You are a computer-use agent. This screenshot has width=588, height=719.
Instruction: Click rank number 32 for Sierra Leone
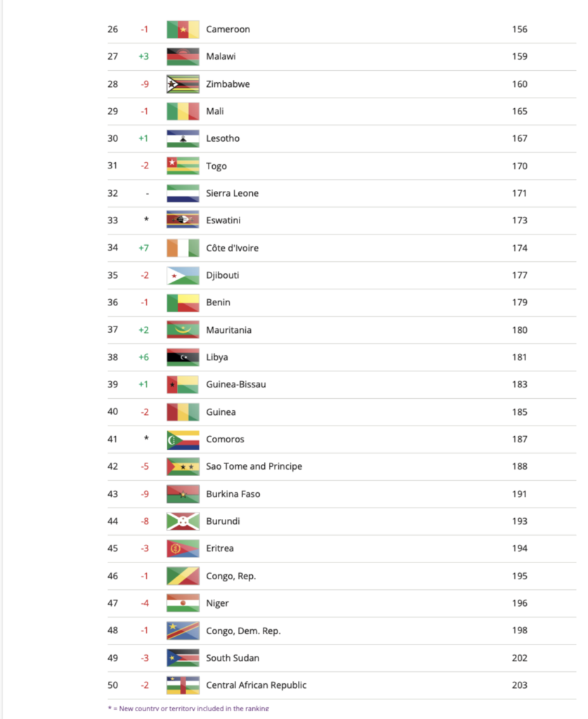[112, 193]
